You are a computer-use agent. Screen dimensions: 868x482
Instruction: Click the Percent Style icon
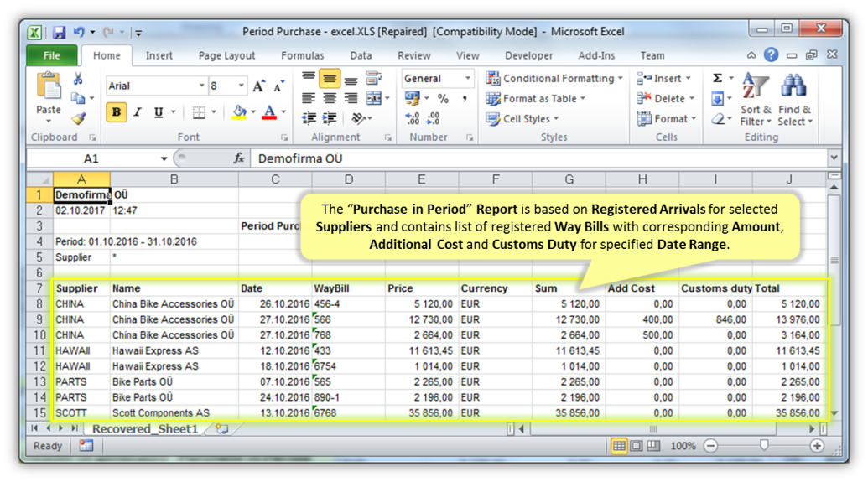click(443, 99)
